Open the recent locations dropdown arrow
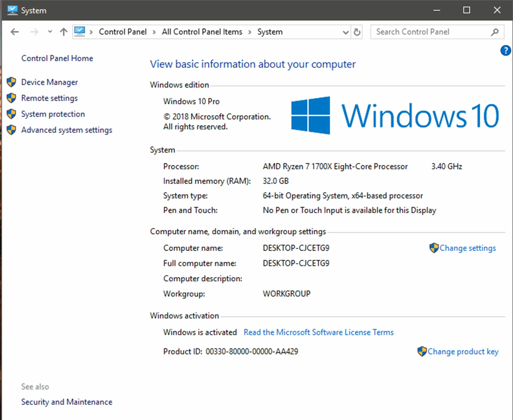Image resolution: width=513 pixels, height=420 pixels. (50, 31)
